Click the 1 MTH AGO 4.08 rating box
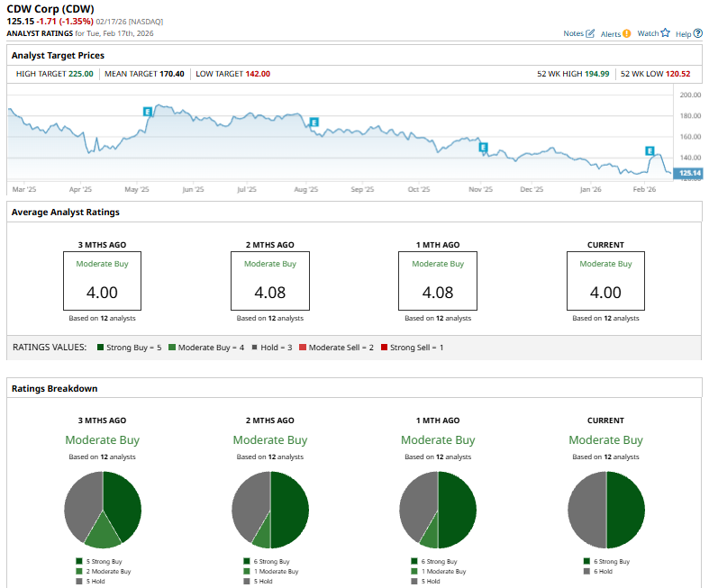Viewport: 709px width, 588px height. pyautogui.click(x=438, y=281)
